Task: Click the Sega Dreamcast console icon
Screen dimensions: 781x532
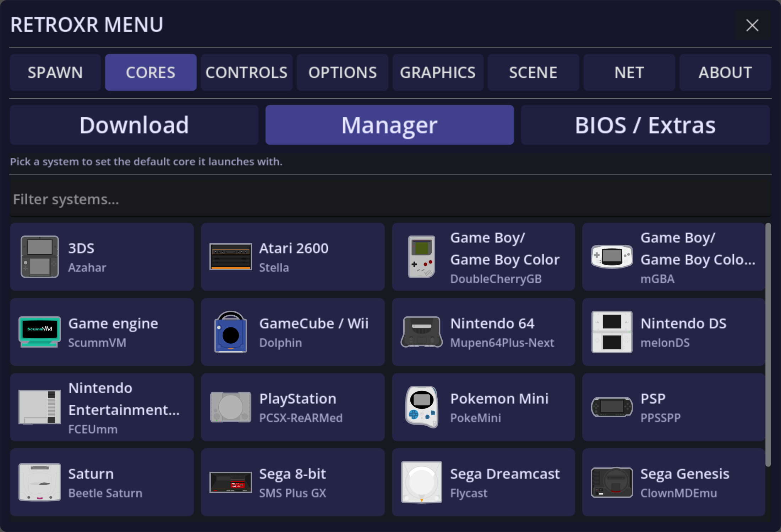Action: pos(422,482)
